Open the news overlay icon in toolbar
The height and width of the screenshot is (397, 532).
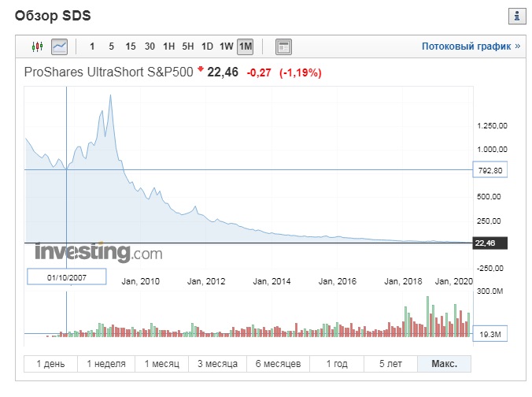284,46
